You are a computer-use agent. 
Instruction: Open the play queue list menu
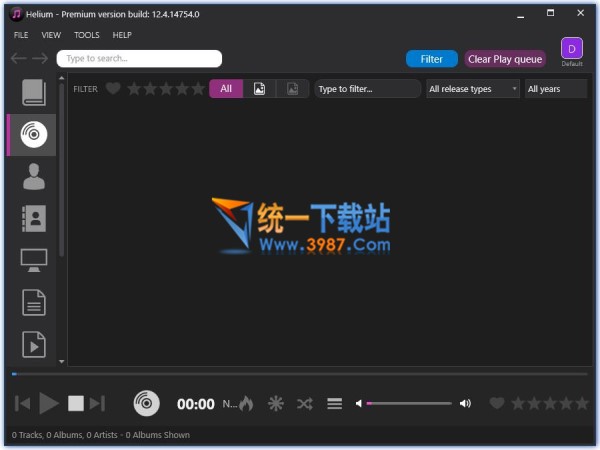click(x=335, y=404)
